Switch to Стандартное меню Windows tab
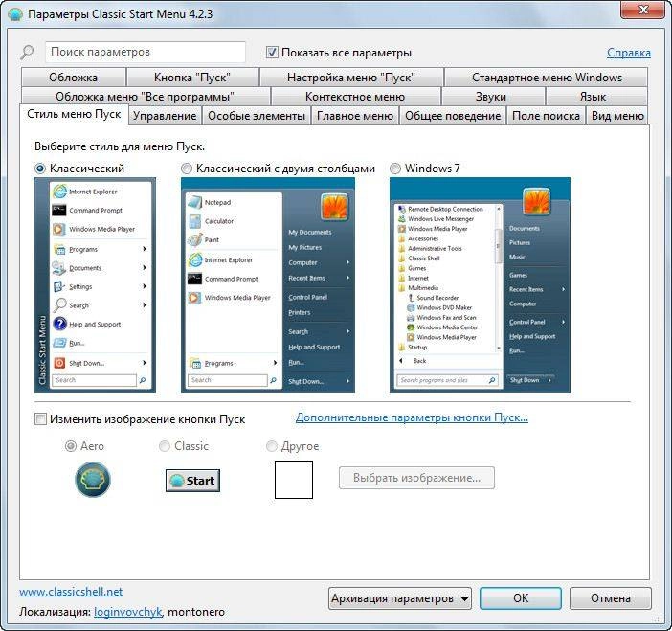 pyautogui.click(x=547, y=78)
